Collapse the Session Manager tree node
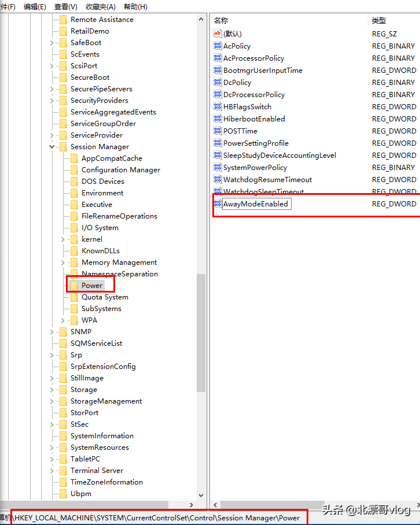Screen dimensions: 420x525 pyautogui.click(x=51, y=147)
